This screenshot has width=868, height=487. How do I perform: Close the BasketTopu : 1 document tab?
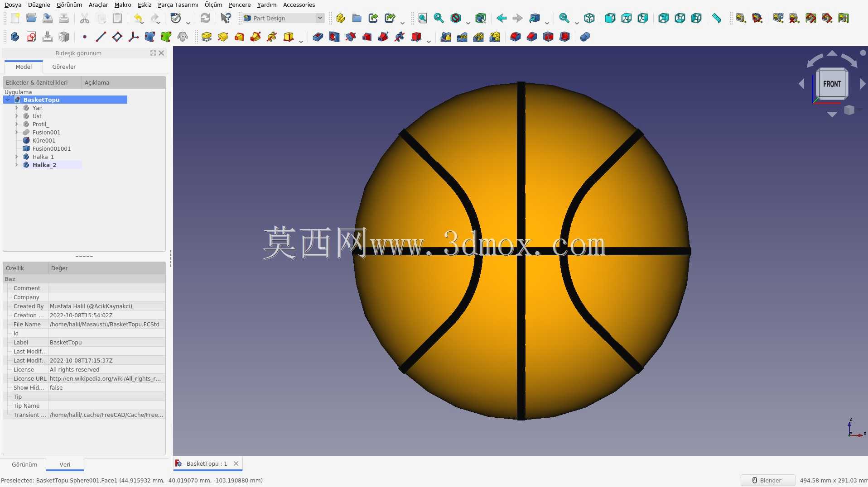236,463
